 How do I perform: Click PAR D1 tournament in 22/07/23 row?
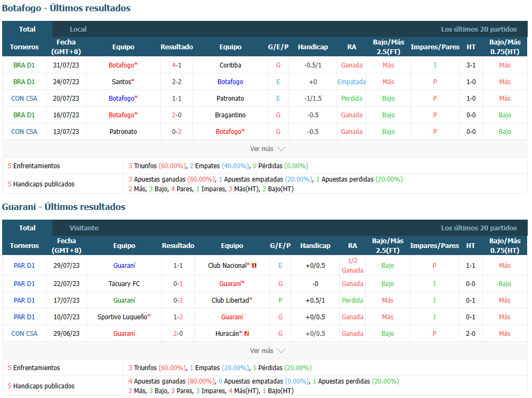tap(24, 284)
